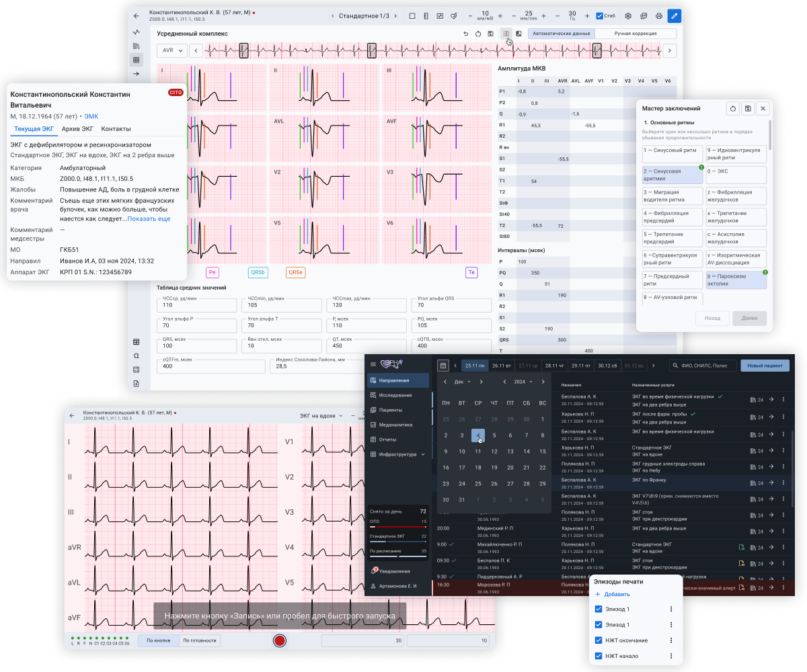
Task: Uncheck the НЖТ окончание episode checkbox
Action: point(599,640)
